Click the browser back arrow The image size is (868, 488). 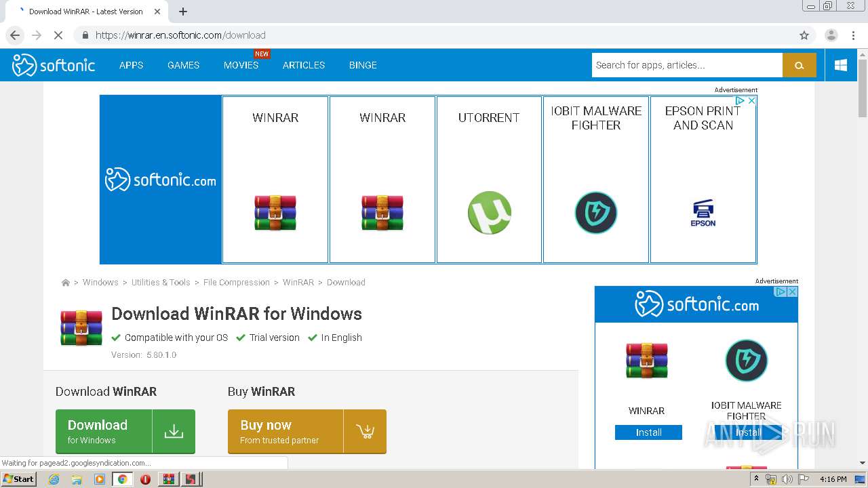15,35
